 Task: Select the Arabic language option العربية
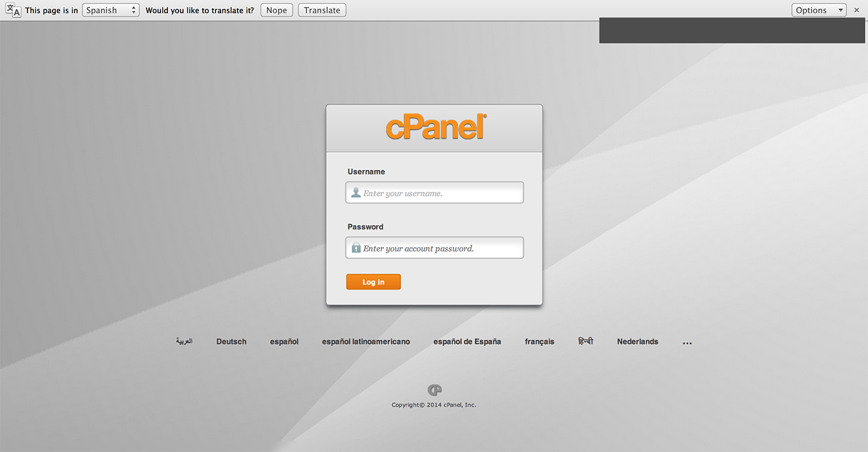click(x=184, y=341)
